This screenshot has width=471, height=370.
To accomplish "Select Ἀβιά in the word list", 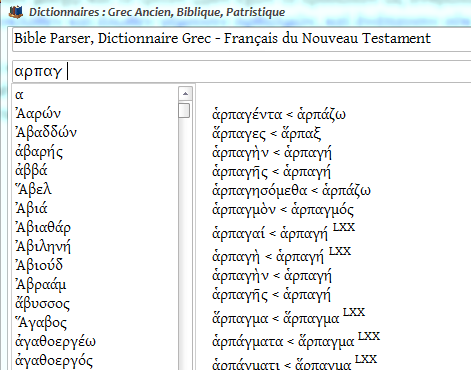I will tap(31, 208).
